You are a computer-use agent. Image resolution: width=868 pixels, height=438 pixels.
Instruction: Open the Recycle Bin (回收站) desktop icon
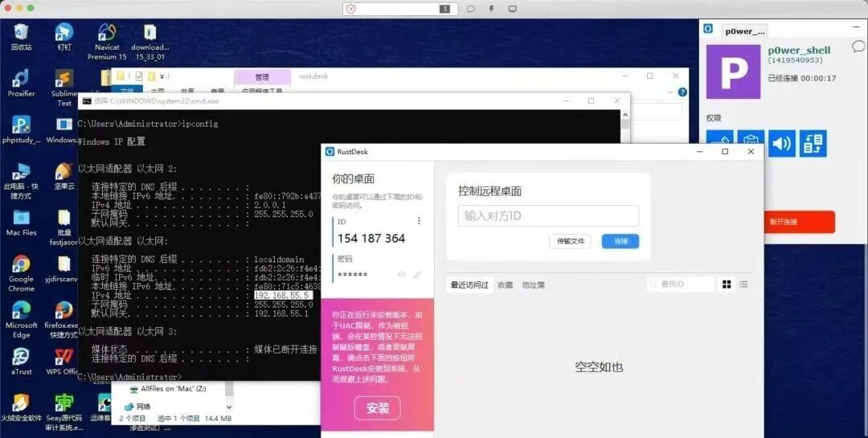20,36
